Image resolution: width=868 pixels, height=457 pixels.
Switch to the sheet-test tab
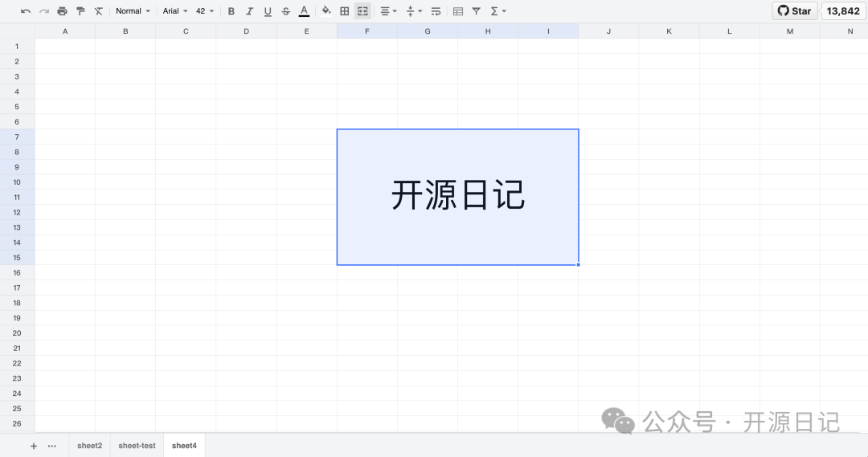[137, 446]
